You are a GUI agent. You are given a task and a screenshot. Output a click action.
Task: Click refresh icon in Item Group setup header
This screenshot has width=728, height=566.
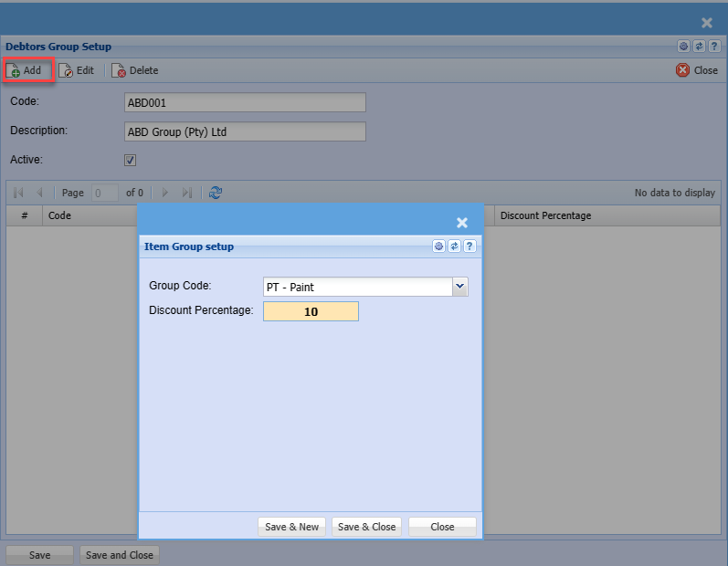tap(454, 246)
